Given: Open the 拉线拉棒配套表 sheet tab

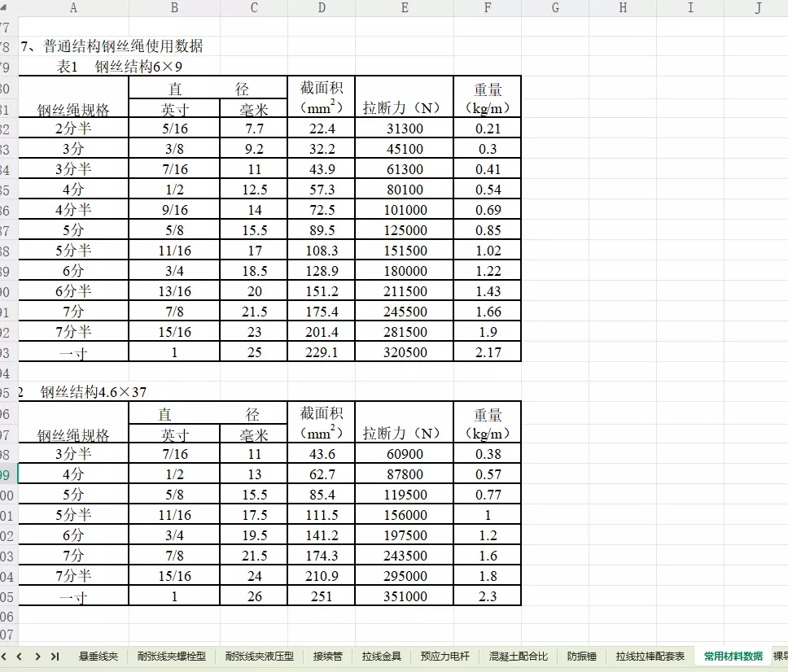Looking at the screenshot, I should pyautogui.click(x=650, y=656).
